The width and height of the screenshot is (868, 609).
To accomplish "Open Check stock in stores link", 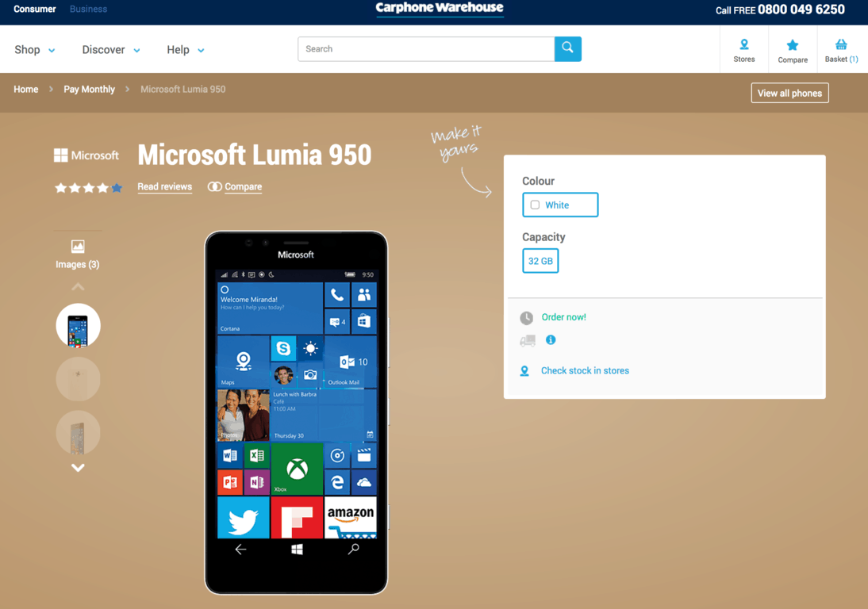I will 585,370.
